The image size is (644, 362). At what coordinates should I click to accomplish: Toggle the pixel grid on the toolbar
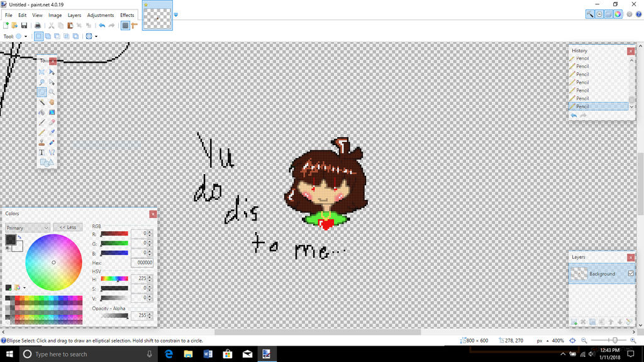125,26
